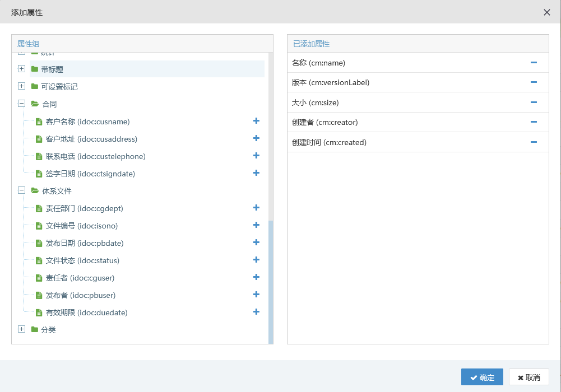The image size is (561, 392).
Task: Select the 带标题 tree item
Action: point(52,69)
